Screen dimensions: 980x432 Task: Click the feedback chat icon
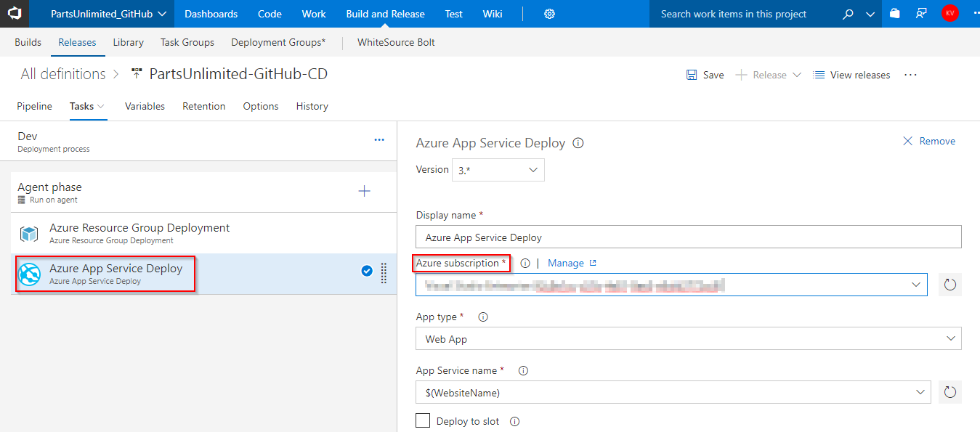(x=921, y=14)
